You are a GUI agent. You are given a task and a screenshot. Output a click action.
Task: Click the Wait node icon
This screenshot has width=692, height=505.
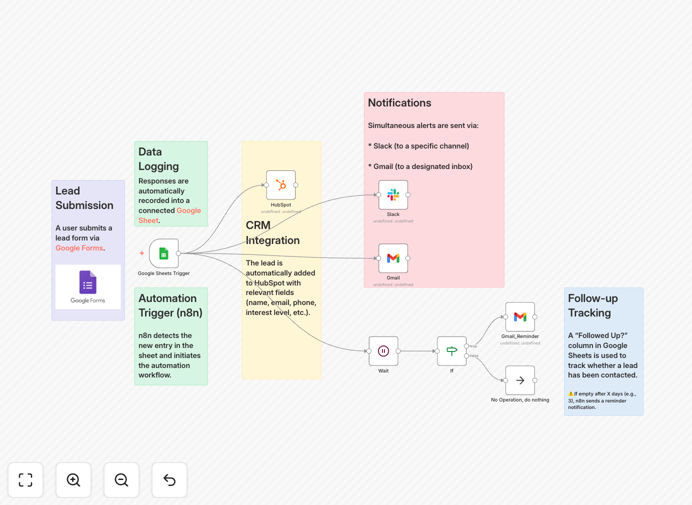point(383,351)
